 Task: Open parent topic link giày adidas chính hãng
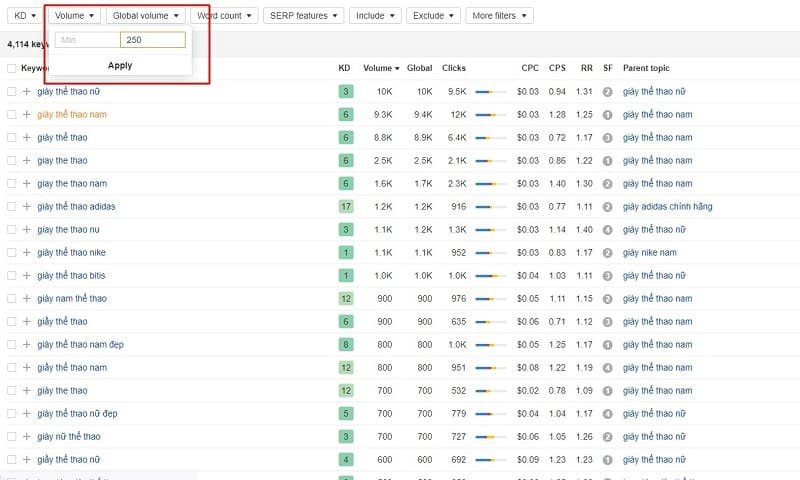point(667,207)
